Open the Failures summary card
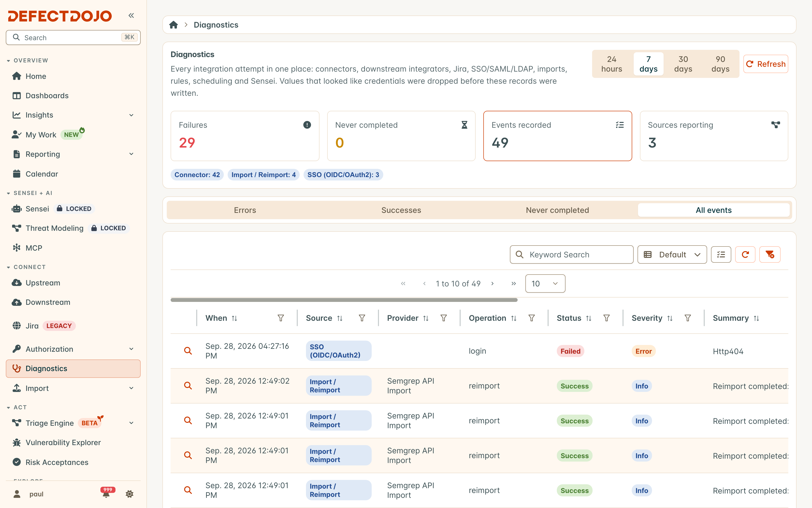812x508 pixels. [245, 136]
